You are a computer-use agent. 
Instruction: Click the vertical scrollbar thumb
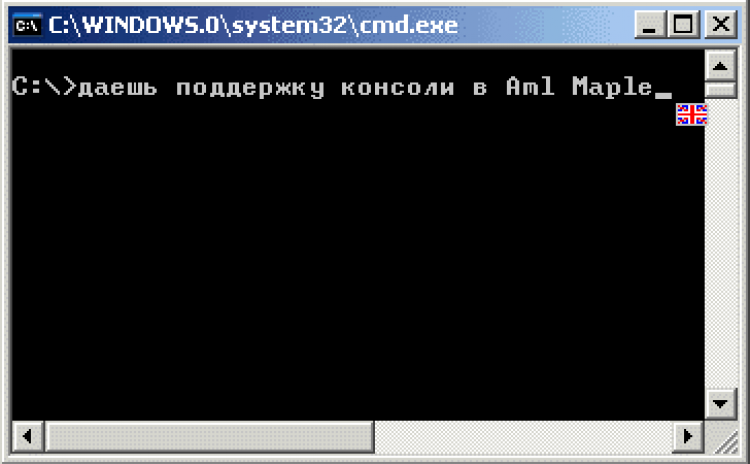click(720, 90)
